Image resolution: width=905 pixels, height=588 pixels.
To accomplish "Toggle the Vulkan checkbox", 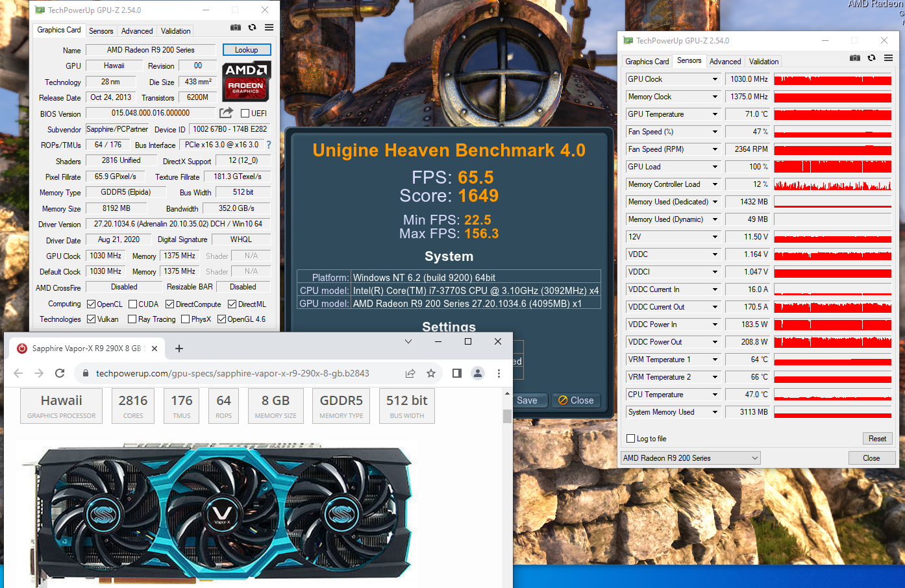I will (x=92, y=319).
